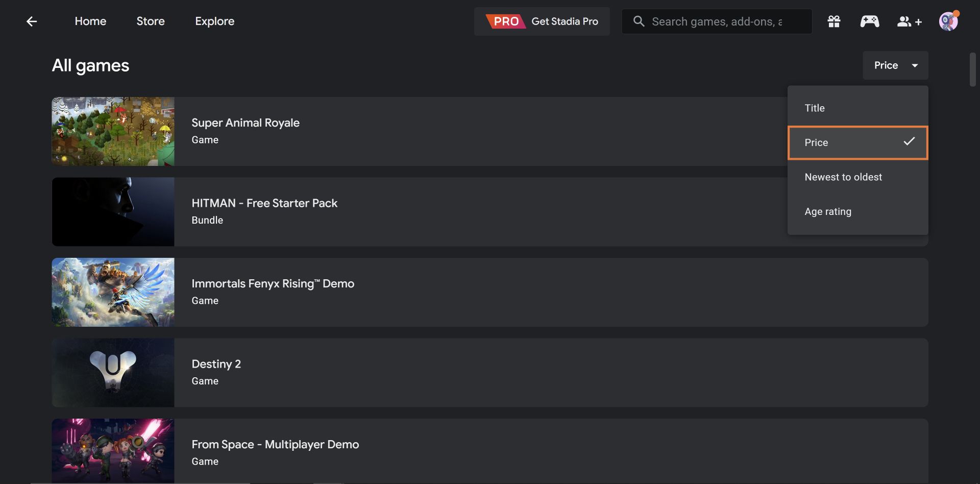
Task: Open the profile avatar
Action: (948, 21)
